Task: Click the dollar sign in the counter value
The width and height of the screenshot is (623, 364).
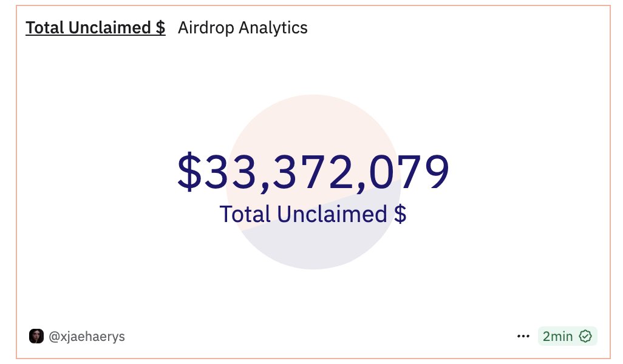Action: point(189,172)
